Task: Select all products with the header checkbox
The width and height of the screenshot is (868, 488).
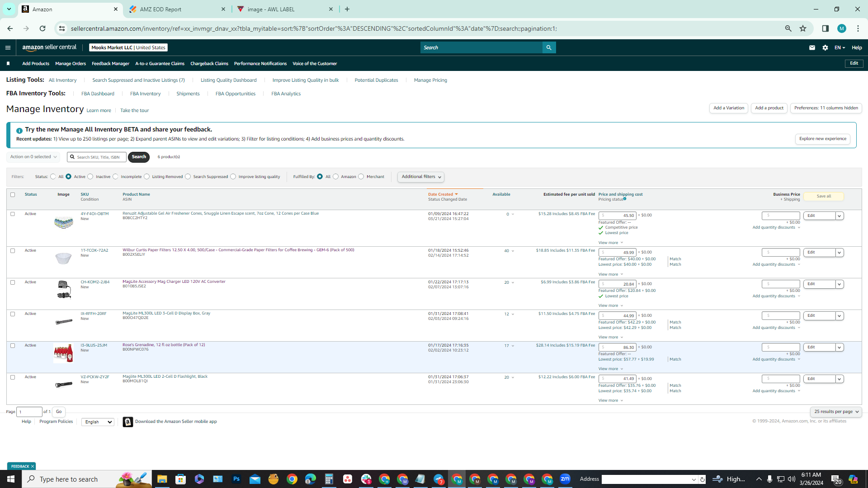Action: click(13, 195)
